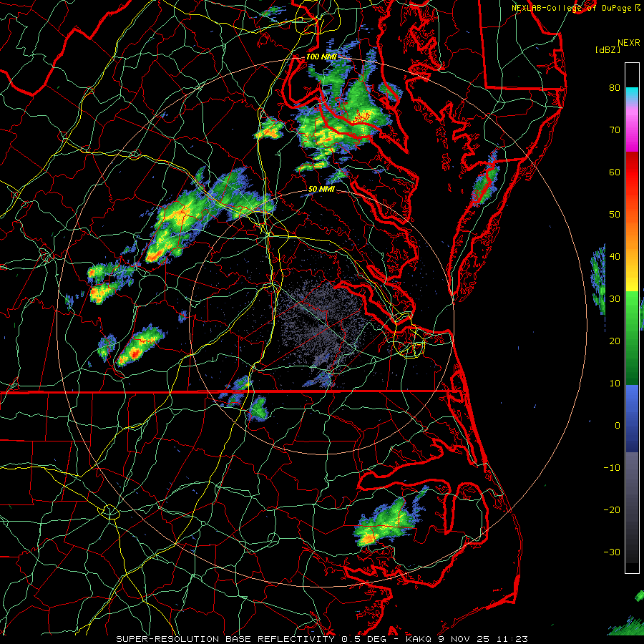Click the dBZ legend unit label
644x644 pixels.
[608, 49]
